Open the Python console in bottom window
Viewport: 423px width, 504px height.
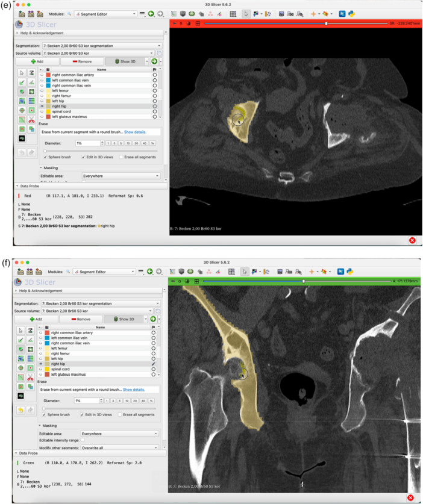point(350,272)
